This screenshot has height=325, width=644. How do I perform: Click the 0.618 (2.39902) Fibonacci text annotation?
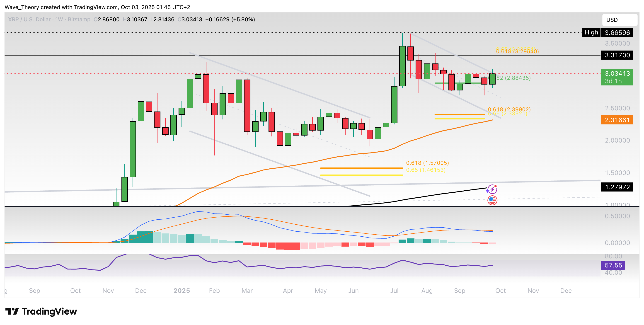pyautogui.click(x=508, y=109)
